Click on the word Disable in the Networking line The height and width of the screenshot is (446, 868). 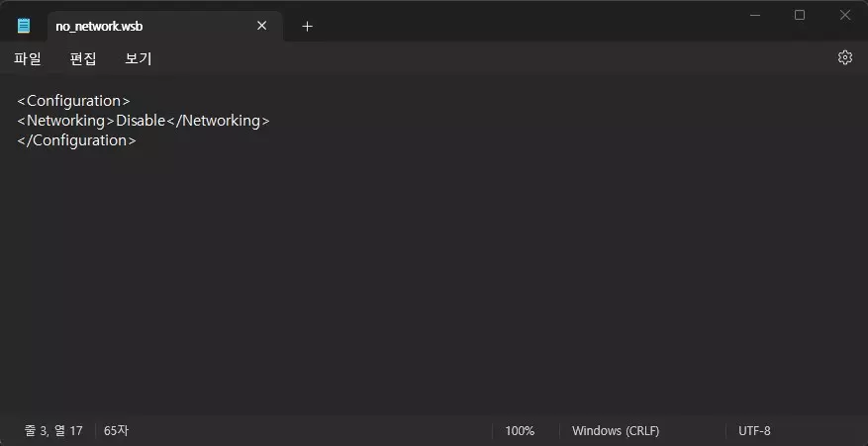141,120
